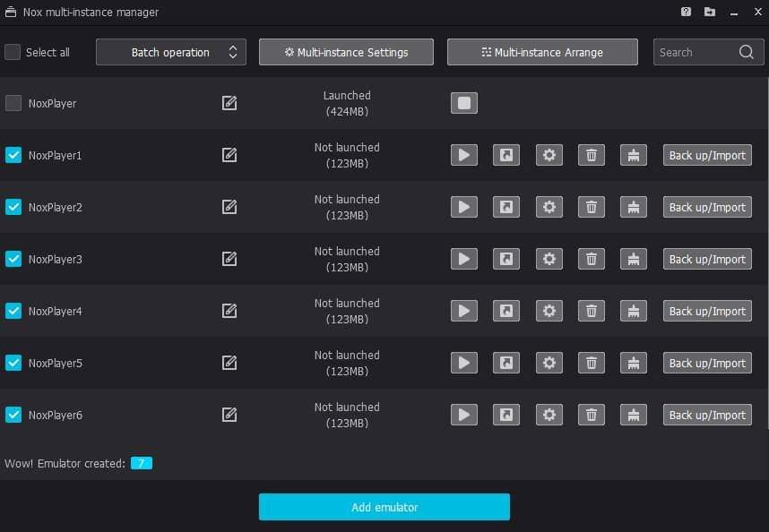The image size is (769, 532).
Task: Clean up the NoxPlayer5 disk with the broom icon
Action: (x=633, y=363)
